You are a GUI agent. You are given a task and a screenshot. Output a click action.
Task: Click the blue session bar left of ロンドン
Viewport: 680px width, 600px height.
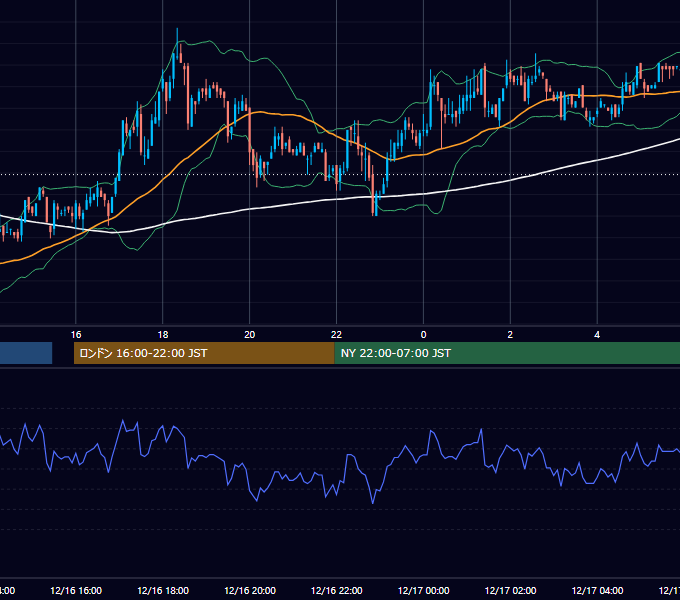point(26,353)
